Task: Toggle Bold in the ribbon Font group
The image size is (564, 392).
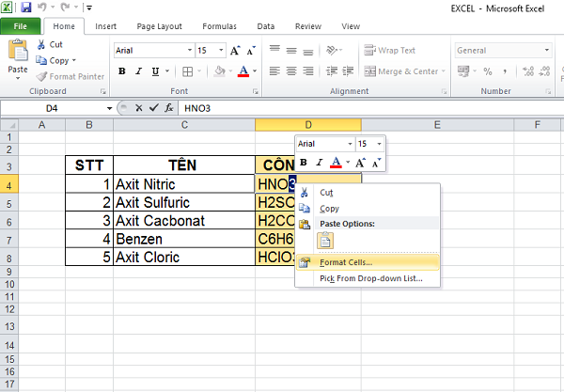Action: 122,71
